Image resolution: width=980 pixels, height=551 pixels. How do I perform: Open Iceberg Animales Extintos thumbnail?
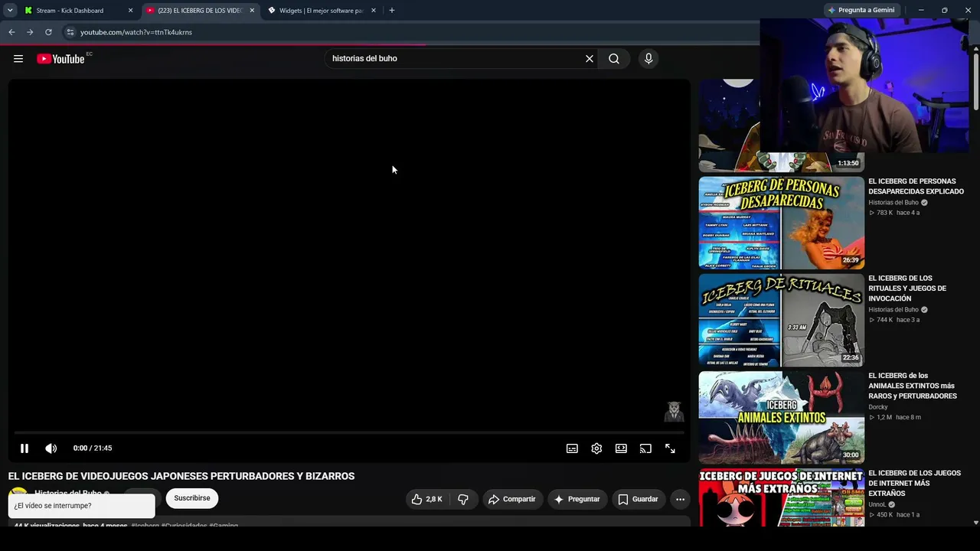[782, 417]
